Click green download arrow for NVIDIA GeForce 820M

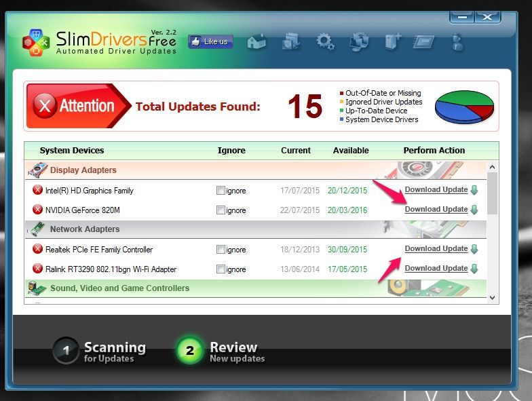pos(474,210)
